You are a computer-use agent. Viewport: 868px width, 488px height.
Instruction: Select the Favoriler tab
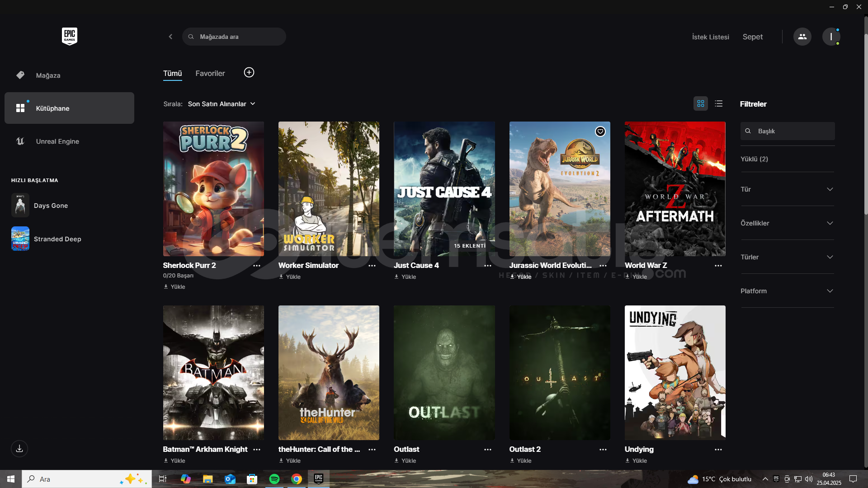(x=210, y=73)
